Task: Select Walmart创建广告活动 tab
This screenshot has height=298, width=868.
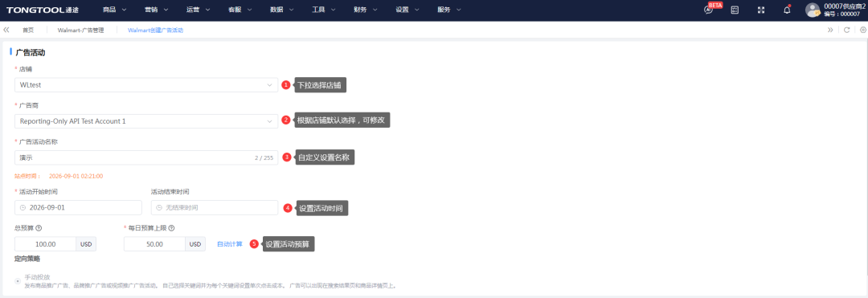Action: pyautogui.click(x=156, y=31)
